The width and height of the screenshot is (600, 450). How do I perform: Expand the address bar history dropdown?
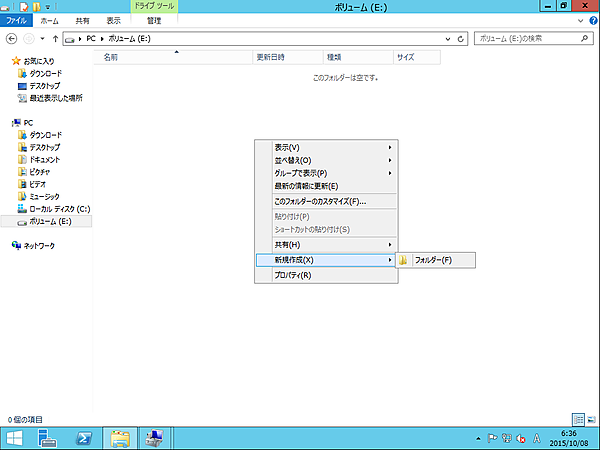tap(448, 39)
